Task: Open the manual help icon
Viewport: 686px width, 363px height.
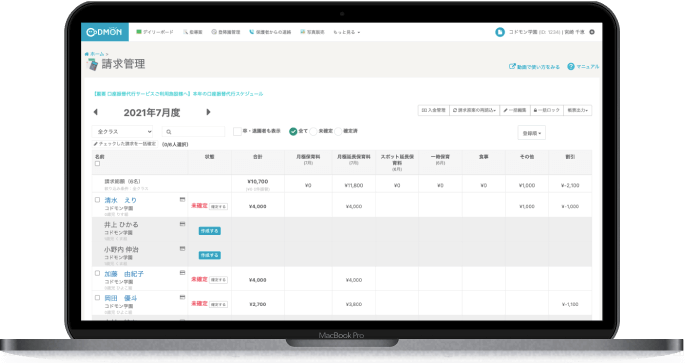Action: click(570, 66)
